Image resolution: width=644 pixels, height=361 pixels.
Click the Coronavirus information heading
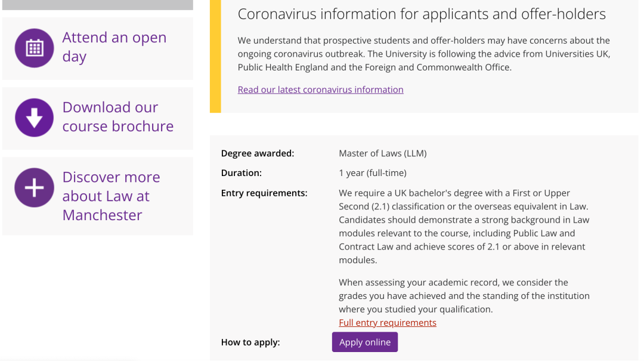click(422, 14)
